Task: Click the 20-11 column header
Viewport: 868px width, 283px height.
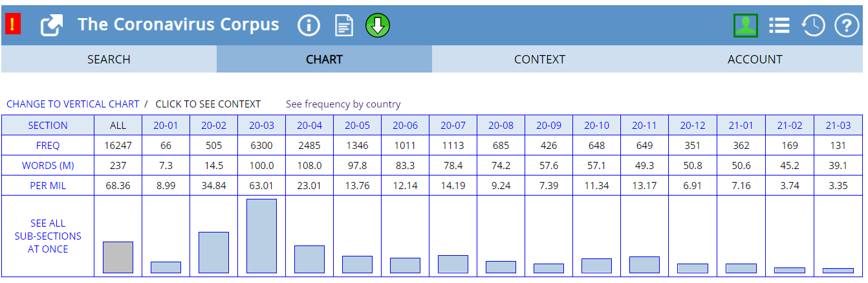Action: 644,125
